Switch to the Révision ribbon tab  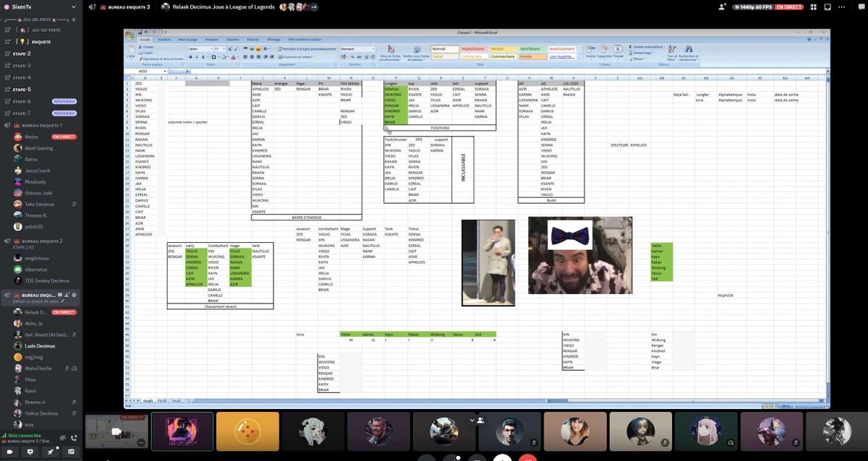coord(252,39)
